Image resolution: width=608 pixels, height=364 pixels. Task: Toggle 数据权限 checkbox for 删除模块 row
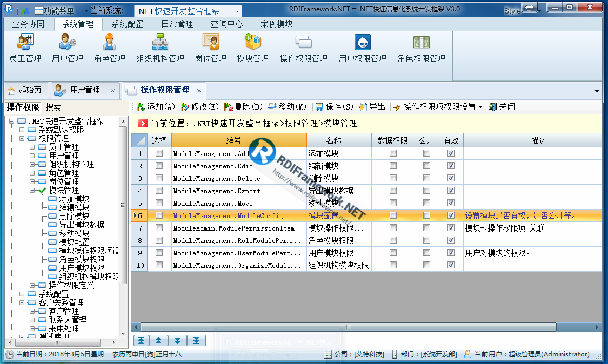point(393,178)
